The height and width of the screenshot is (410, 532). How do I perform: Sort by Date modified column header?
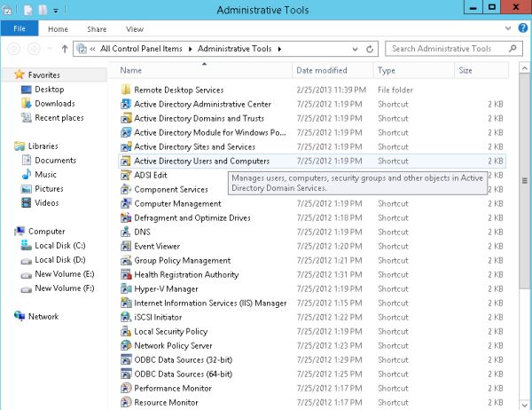pos(321,70)
